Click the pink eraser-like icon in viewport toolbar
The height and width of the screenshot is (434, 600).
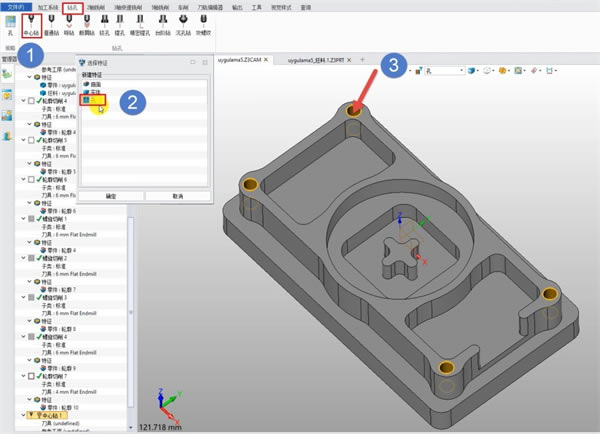pyautogui.click(x=534, y=70)
